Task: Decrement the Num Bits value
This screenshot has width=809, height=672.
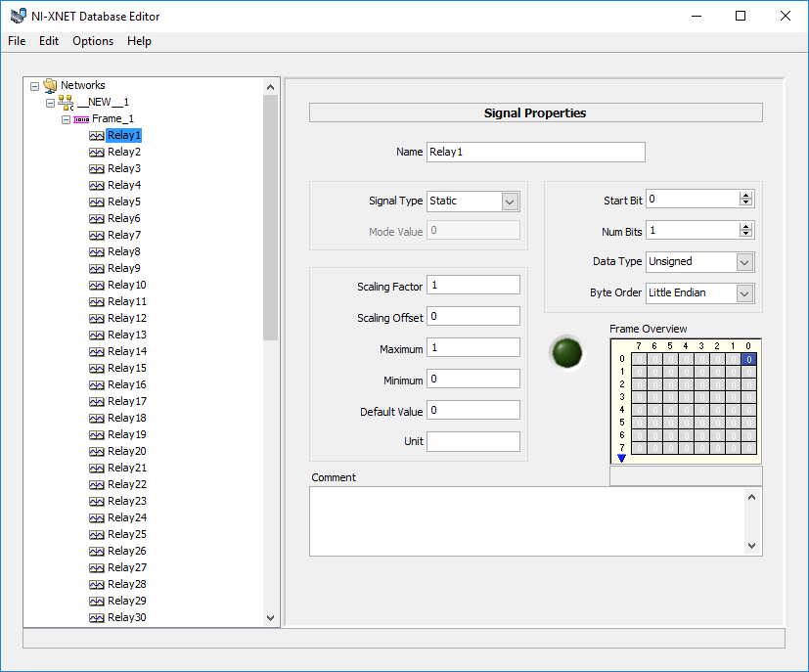Action: coord(745,234)
